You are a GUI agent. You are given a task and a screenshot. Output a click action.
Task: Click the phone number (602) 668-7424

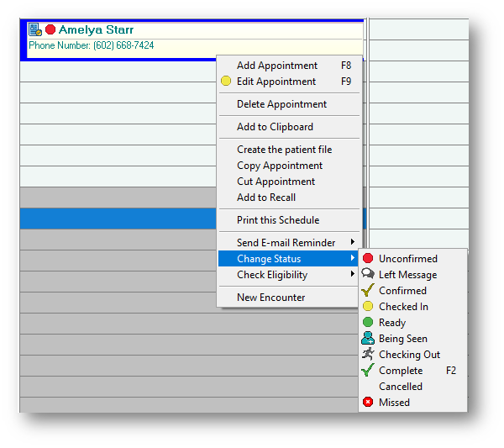(123, 45)
